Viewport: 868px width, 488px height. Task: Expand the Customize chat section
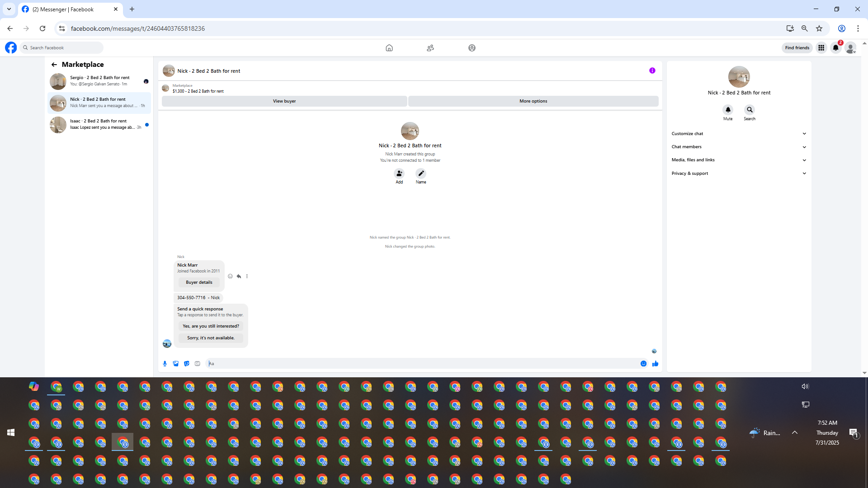point(739,134)
